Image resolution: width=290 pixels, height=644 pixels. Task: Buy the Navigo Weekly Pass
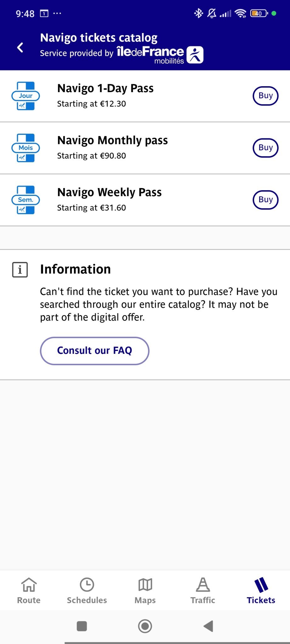pyautogui.click(x=265, y=200)
